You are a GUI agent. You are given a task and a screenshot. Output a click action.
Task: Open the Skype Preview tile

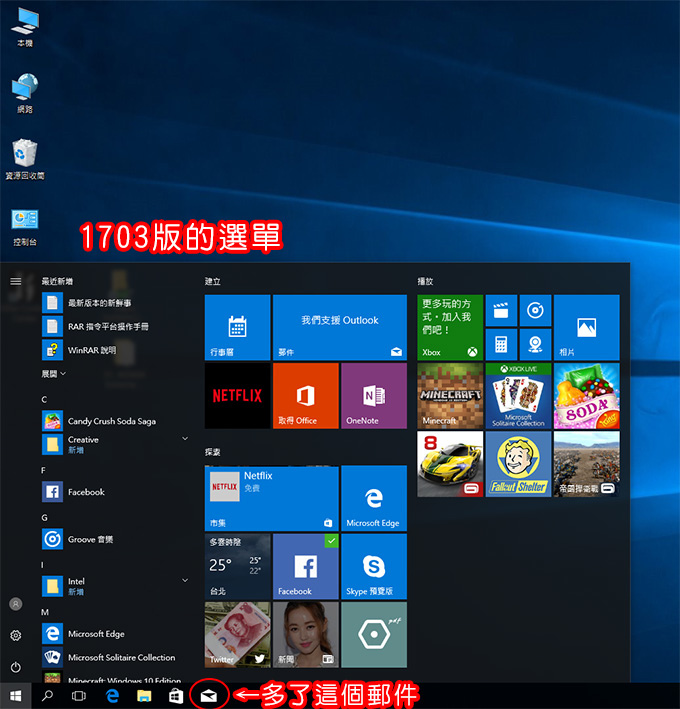374,566
